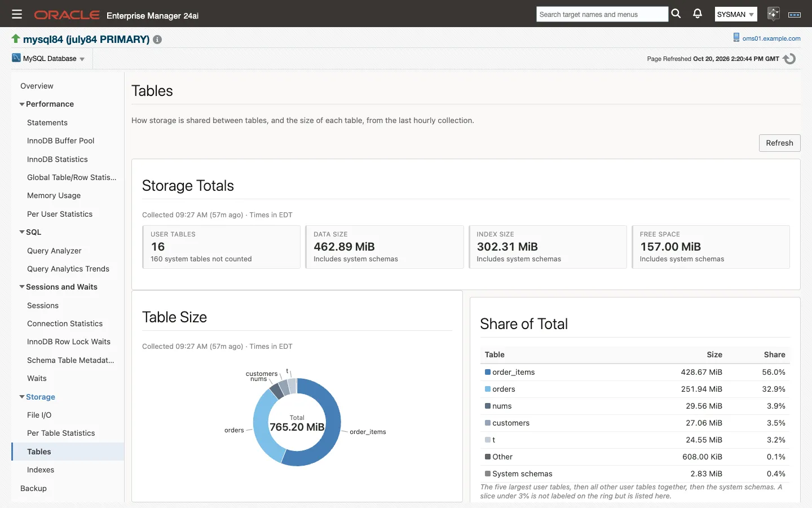The height and width of the screenshot is (508, 812).
Task: Click the order_items blue color swatch
Action: click(488, 372)
